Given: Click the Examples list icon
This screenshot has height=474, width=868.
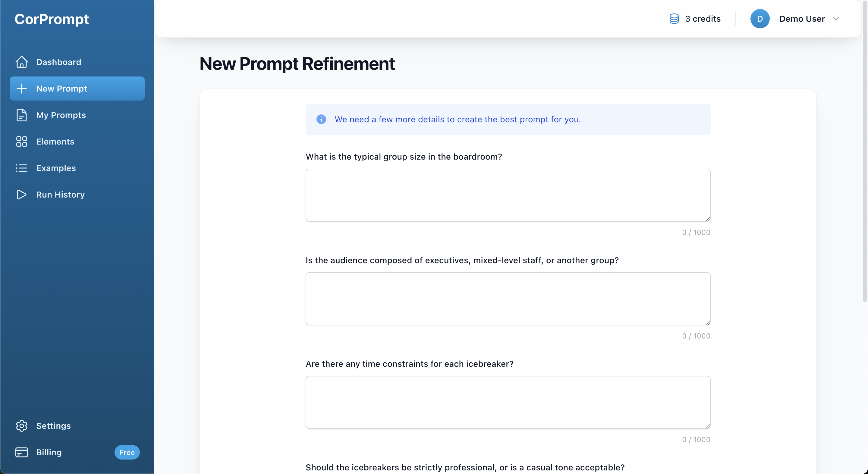Looking at the screenshot, I should pyautogui.click(x=22, y=168).
